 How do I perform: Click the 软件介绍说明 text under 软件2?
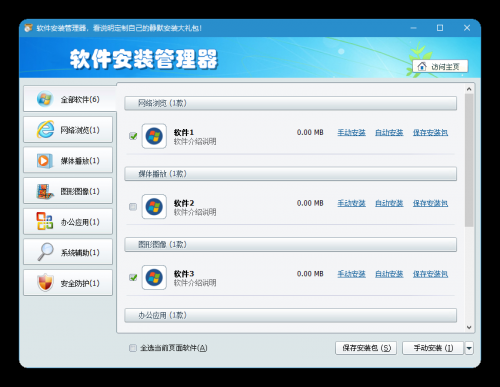click(195, 212)
